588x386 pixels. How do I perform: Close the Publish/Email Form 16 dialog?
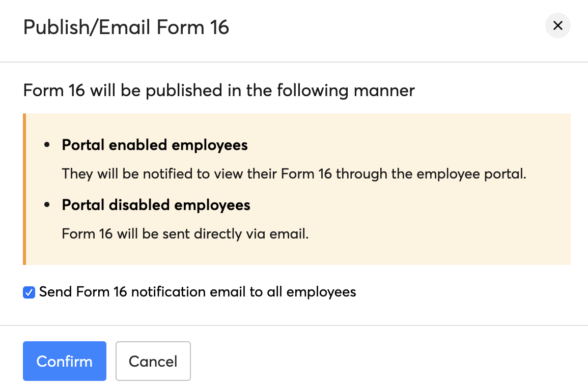tap(557, 26)
